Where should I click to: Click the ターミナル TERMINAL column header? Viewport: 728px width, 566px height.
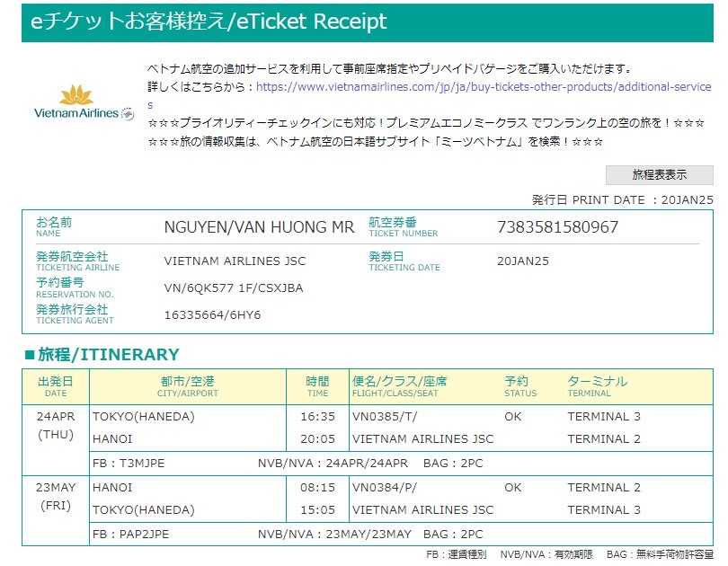(597, 386)
